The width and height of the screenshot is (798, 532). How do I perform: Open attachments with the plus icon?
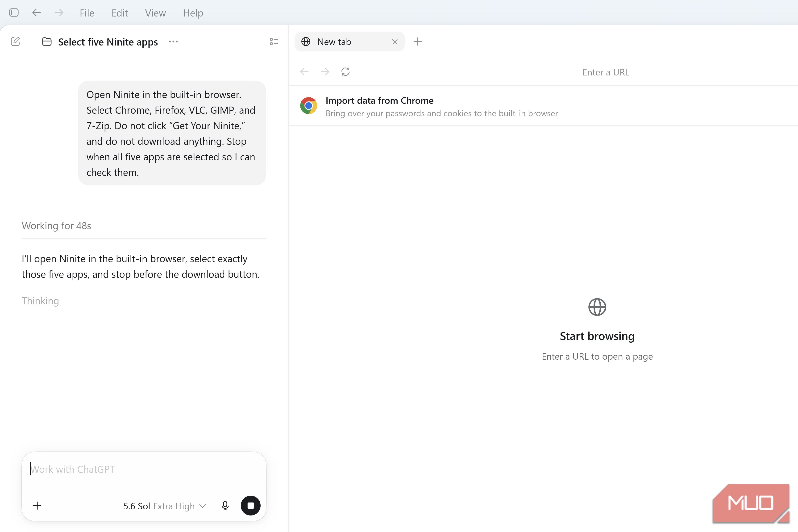(37, 506)
